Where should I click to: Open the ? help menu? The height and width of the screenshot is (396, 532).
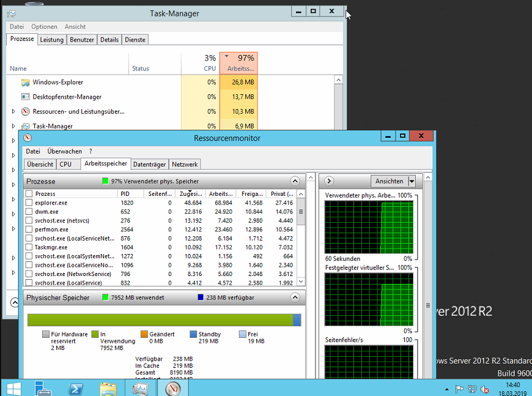point(91,151)
